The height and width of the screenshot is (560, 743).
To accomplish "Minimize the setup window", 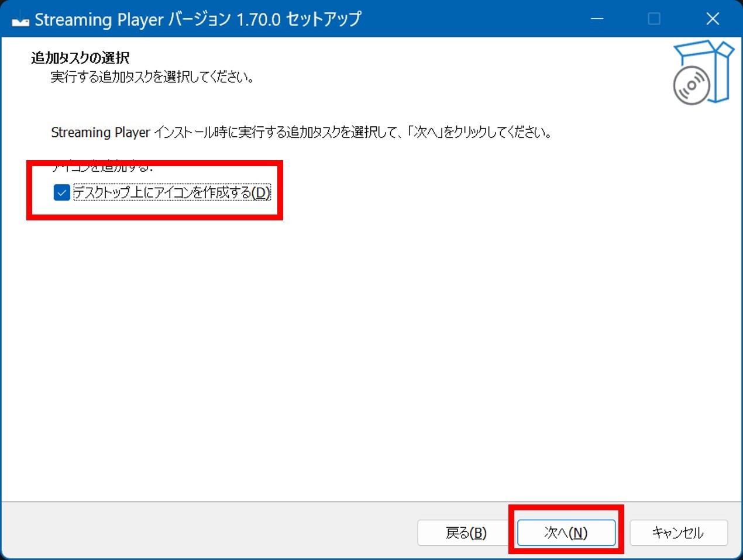I will click(x=597, y=19).
